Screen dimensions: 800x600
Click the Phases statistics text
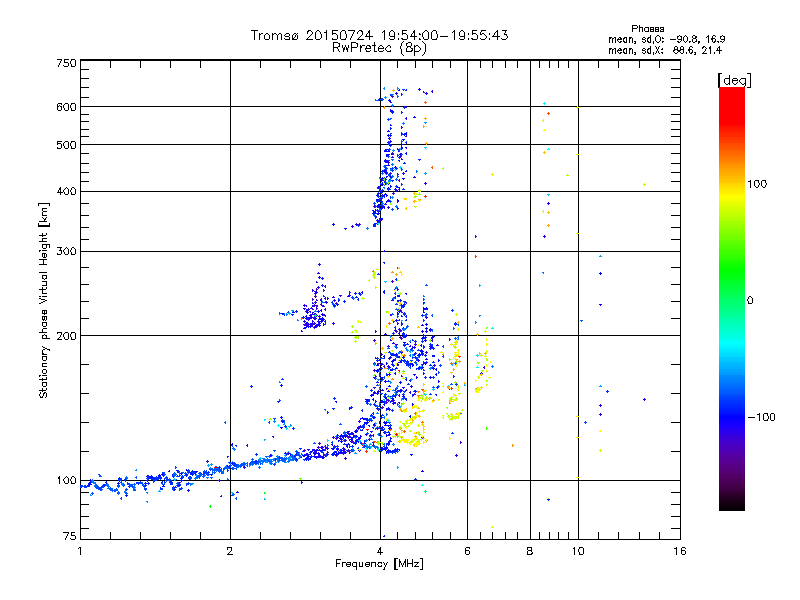click(x=666, y=40)
